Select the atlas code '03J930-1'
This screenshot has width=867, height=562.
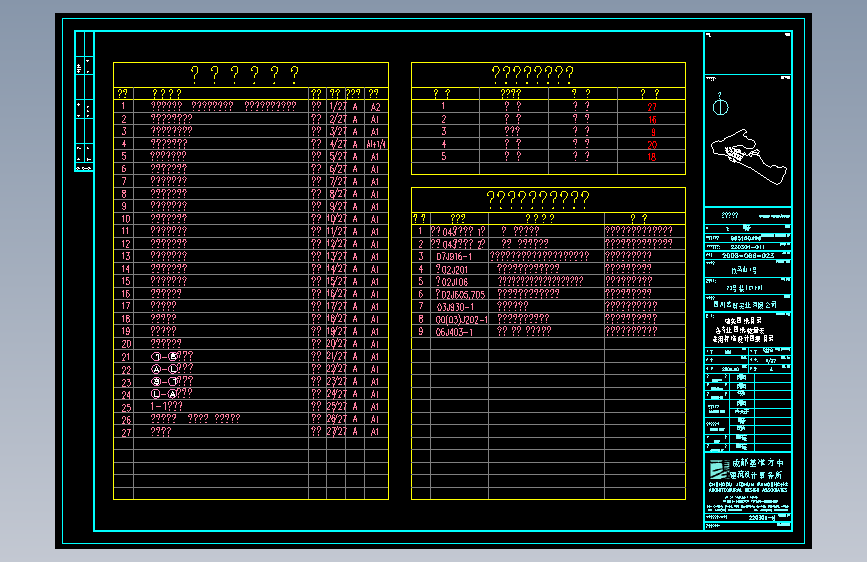[455, 307]
